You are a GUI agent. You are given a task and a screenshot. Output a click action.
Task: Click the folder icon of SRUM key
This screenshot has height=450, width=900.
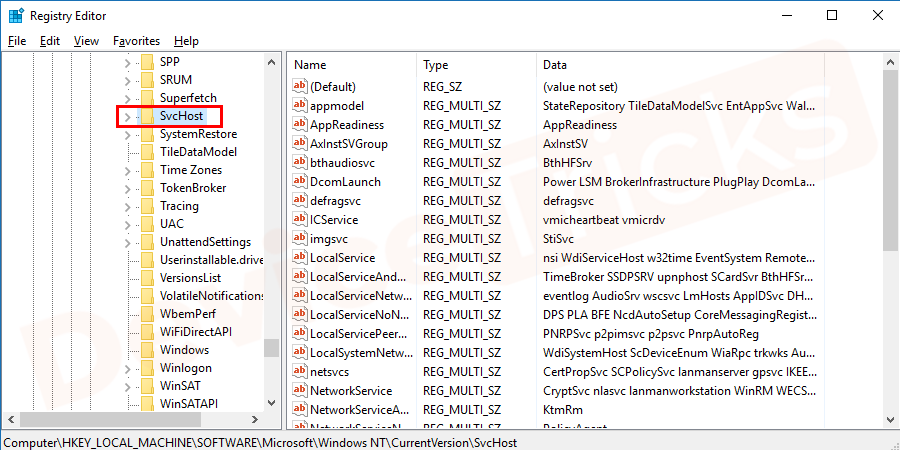148,79
